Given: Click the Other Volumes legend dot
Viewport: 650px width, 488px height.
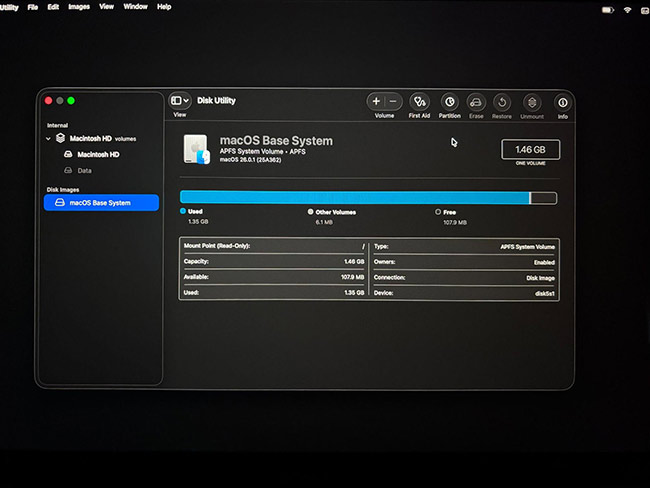Looking at the screenshot, I should [310, 212].
